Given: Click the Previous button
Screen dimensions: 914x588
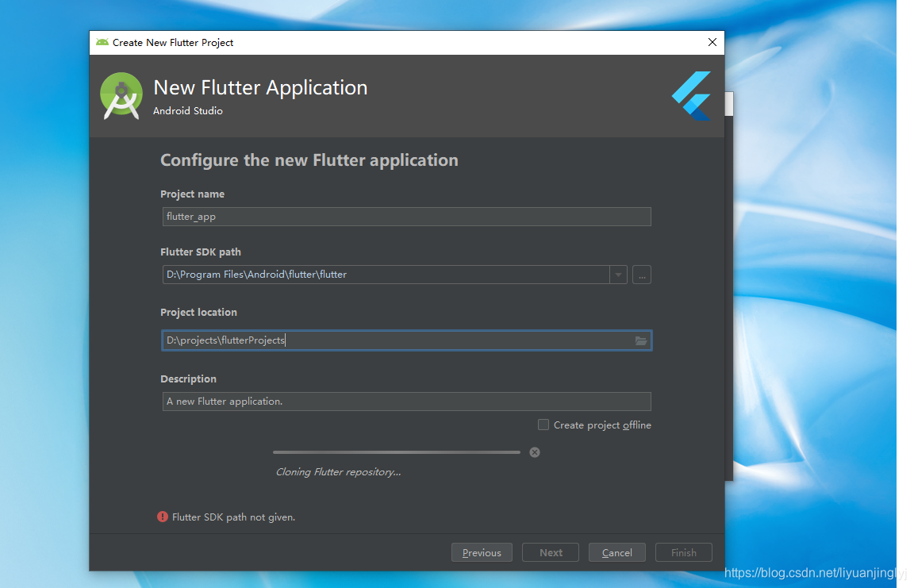Looking at the screenshot, I should (482, 552).
